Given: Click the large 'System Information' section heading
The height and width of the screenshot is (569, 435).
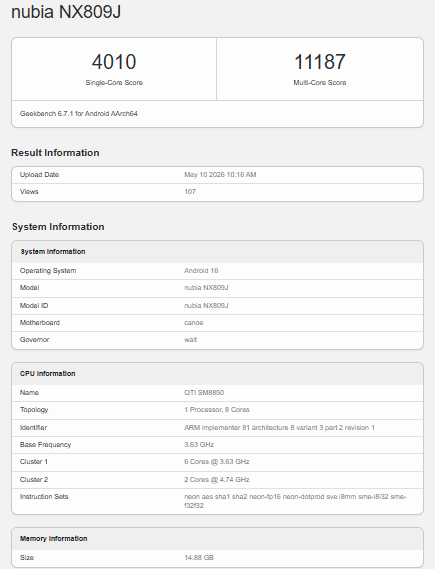Looking at the screenshot, I should pyautogui.click(x=58, y=227).
